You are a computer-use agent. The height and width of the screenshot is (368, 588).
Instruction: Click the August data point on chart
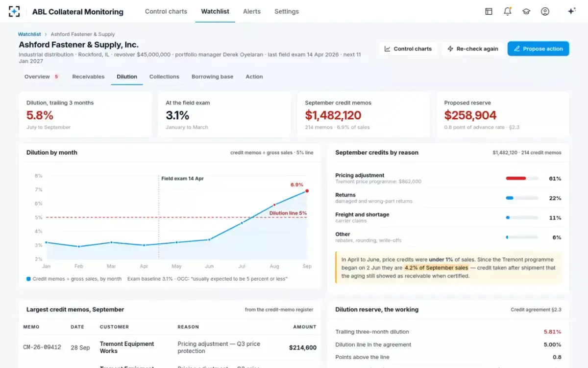pos(274,205)
